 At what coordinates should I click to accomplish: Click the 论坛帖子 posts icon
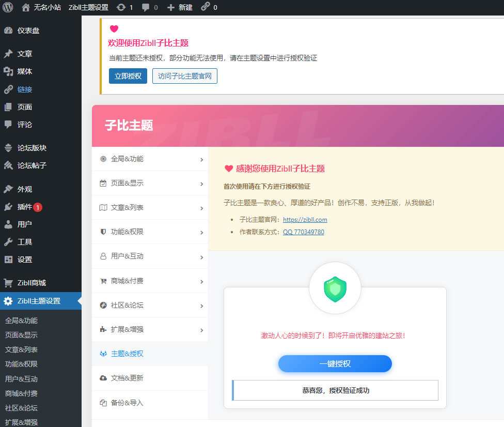tap(8, 165)
